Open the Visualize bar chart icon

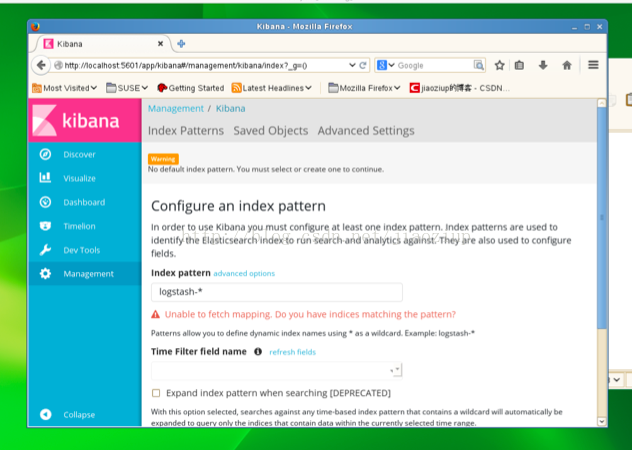pos(45,178)
